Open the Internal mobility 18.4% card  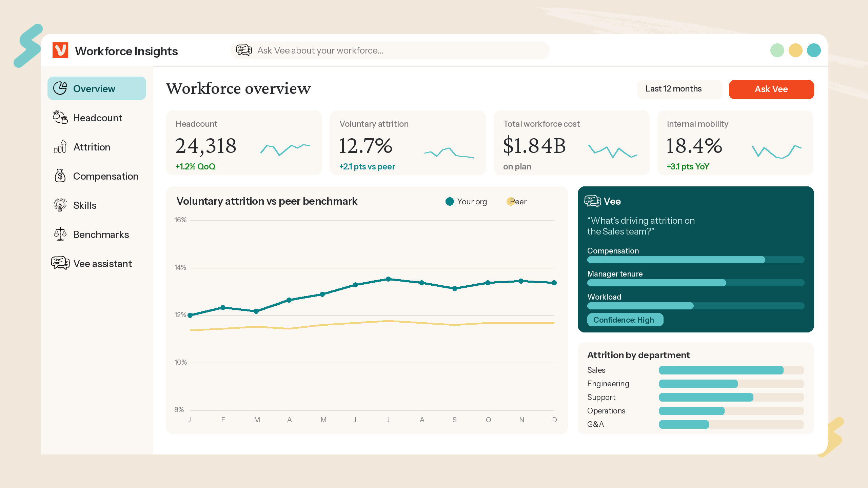coord(735,143)
